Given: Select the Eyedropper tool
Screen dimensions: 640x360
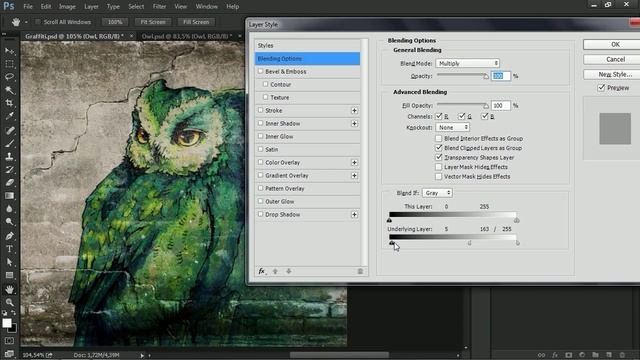Looking at the screenshot, I should click(x=9, y=116).
